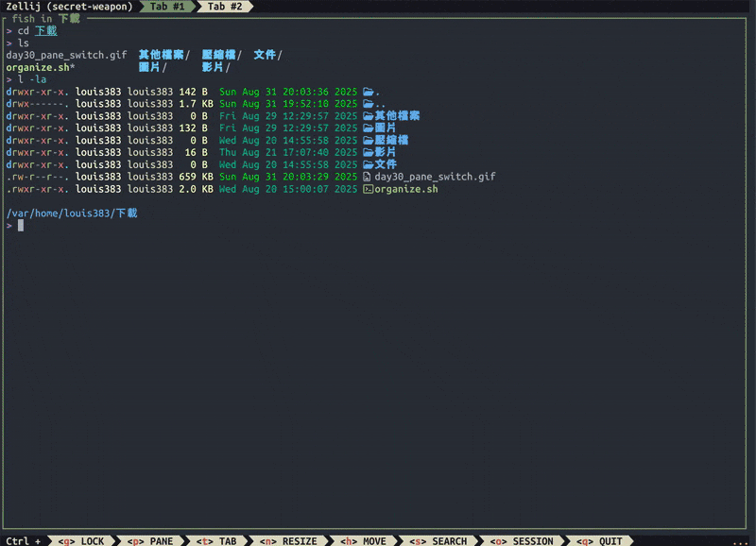This screenshot has height=546, width=756.
Task: Click the LOCK mode shortcut in status bar
Action: pyautogui.click(x=81, y=540)
